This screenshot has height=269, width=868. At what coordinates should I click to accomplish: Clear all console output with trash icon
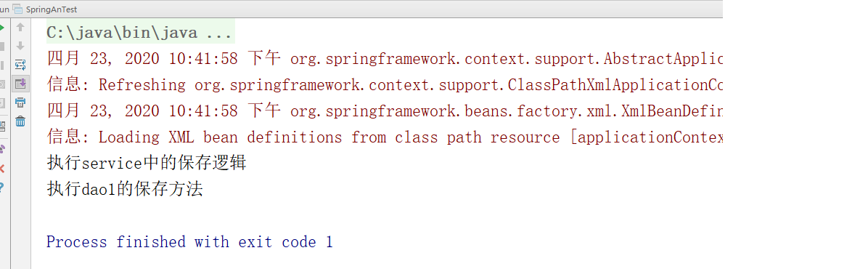coord(20,121)
